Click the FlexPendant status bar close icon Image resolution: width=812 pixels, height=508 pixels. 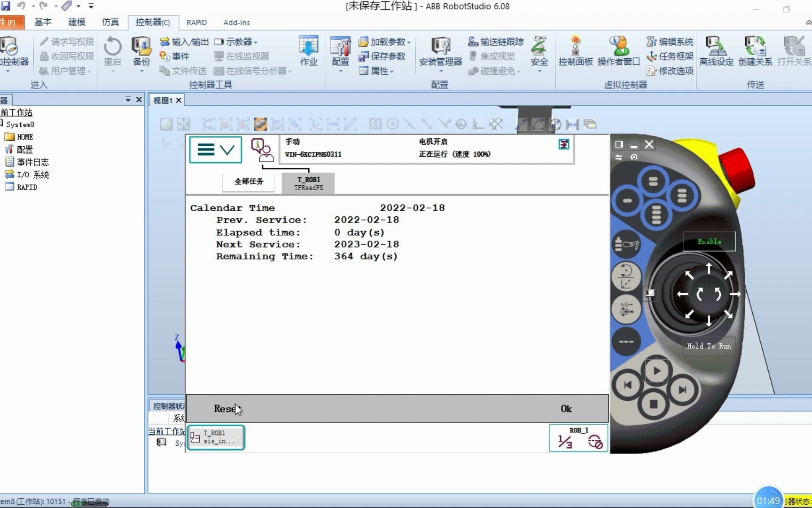pyautogui.click(x=563, y=144)
